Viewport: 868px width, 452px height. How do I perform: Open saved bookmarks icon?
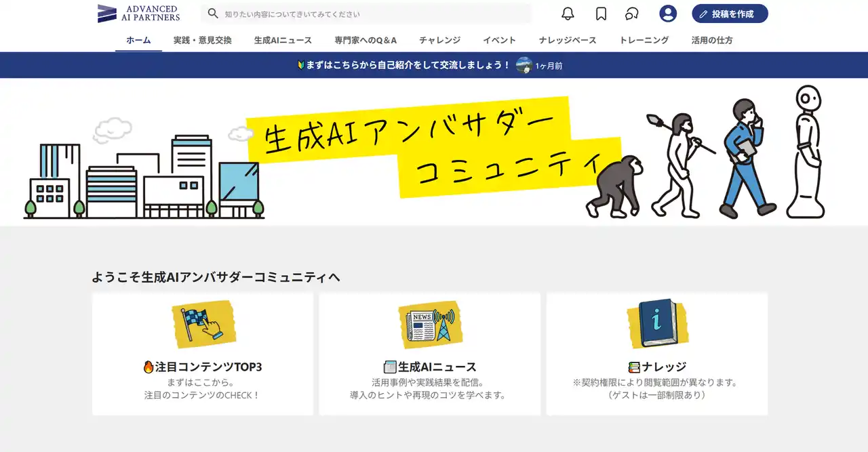coord(599,13)
